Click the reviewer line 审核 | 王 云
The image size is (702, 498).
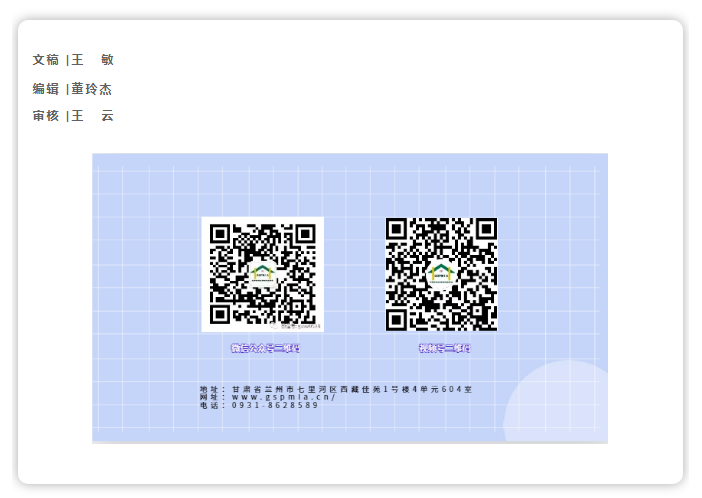73,116
